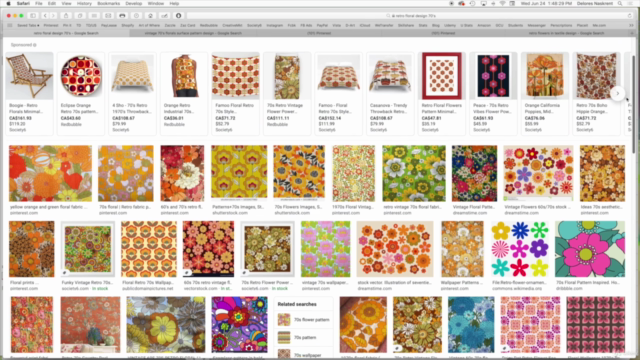
Task: Open the '1970s Floral Vintage' image
Action: pyautogui.click(x=353, y=173)
